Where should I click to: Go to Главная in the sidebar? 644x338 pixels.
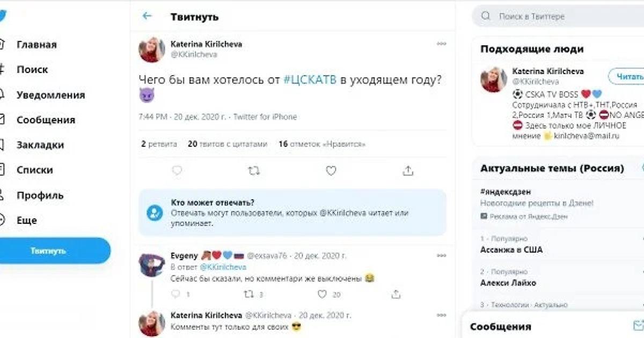point(36,45)
